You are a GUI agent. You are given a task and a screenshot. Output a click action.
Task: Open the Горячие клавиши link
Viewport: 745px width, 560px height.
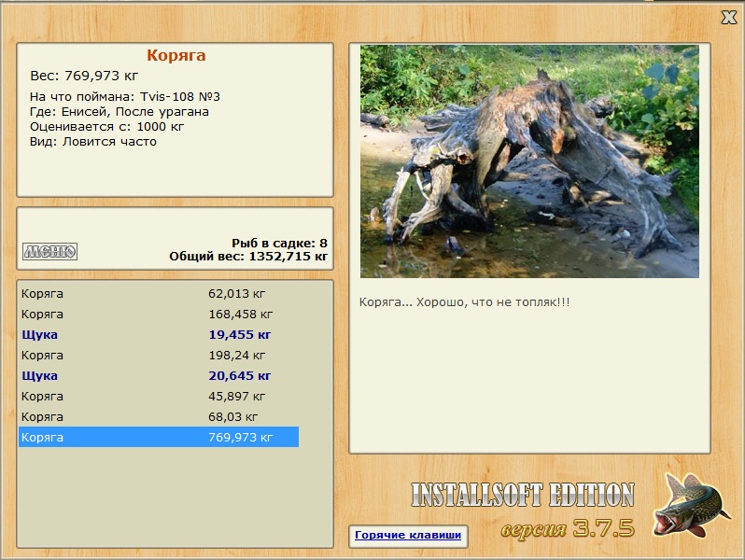408,536
